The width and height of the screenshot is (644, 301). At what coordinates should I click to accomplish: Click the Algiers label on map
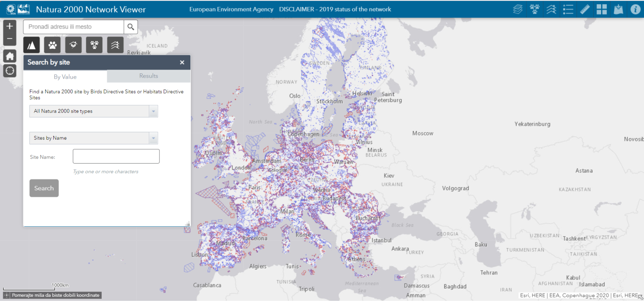(258, 266)
